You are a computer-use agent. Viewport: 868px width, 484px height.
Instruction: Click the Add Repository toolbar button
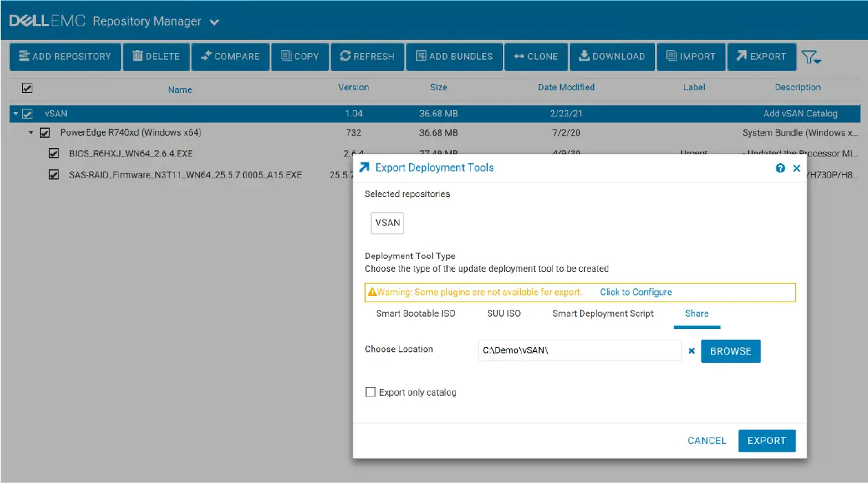coord(65,56)
